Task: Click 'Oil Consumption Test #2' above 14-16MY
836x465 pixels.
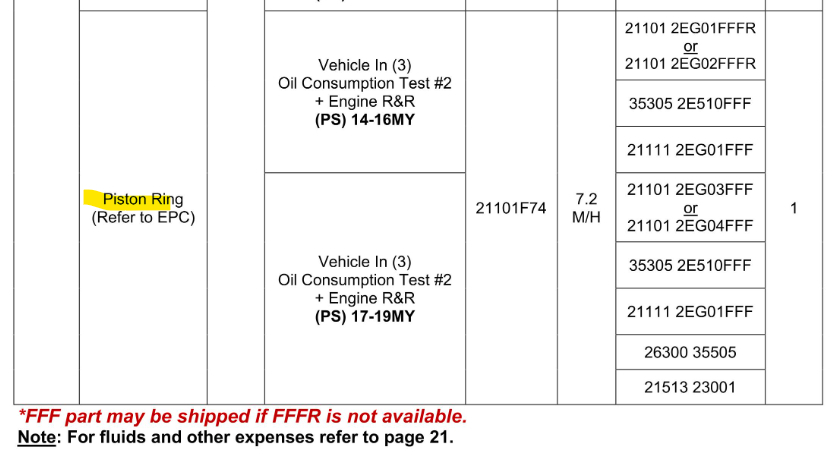Action: point(364,83)
